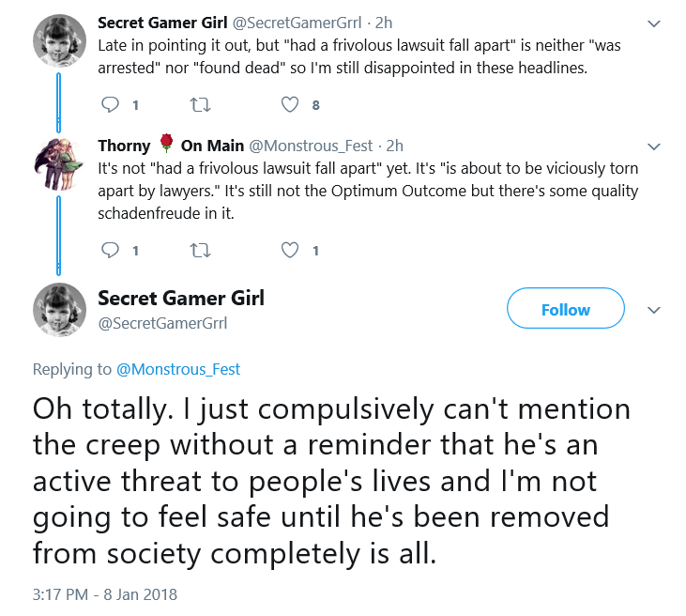Reply to the first Secret Gamer Girl tweet
This screenshot has width=686, height=616.
(x=110, y=104)
